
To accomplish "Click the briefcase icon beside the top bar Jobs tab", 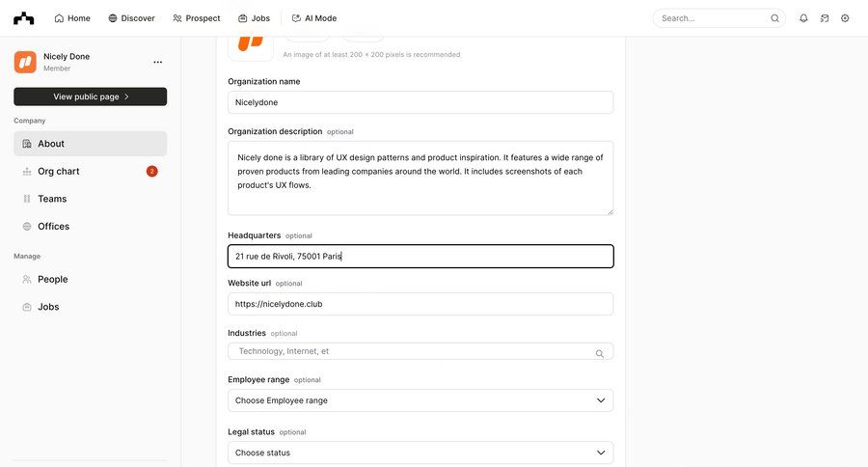I will [242, 18].
